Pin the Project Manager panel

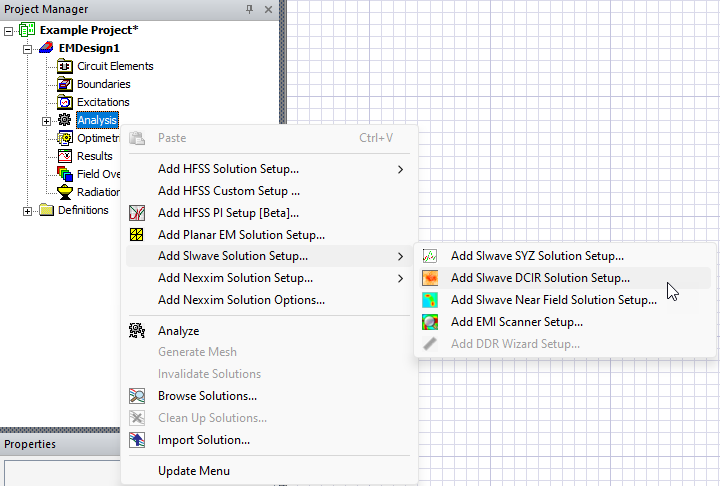[x=249, y=9]
